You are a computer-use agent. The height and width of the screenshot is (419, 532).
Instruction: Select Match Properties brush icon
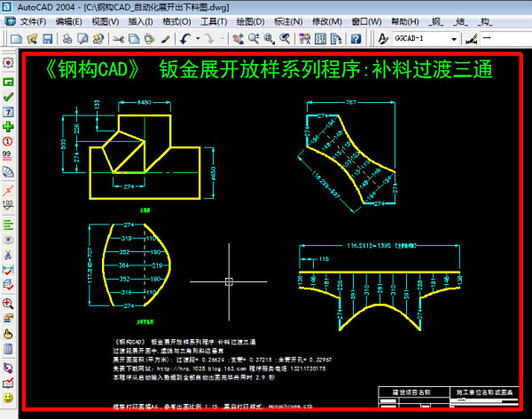(x=165, y=39)
